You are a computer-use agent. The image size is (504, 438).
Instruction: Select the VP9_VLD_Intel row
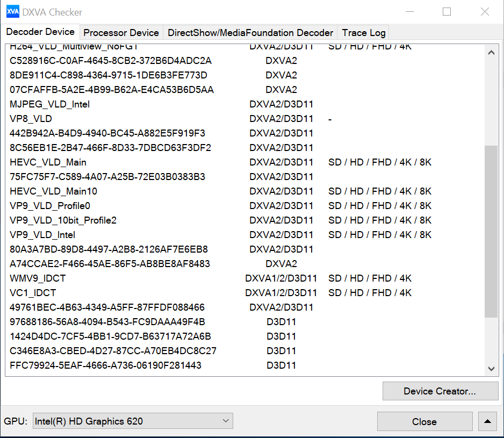click(245, 235)
